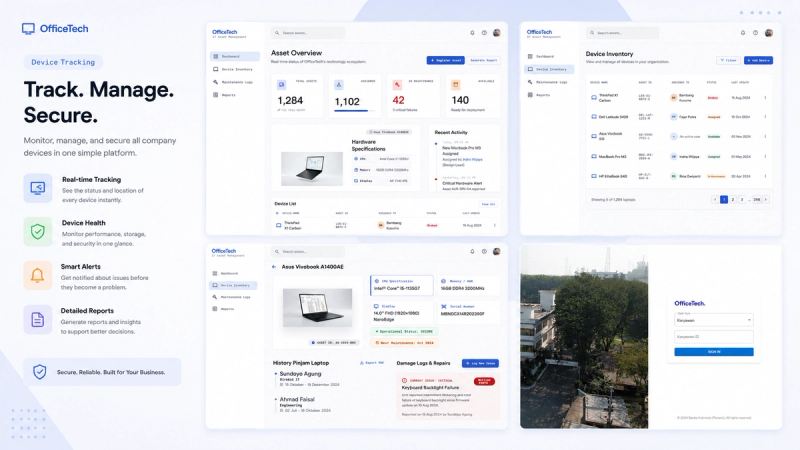Click the blue SIGN IN button
800x450 pixels.
[714, 352]
